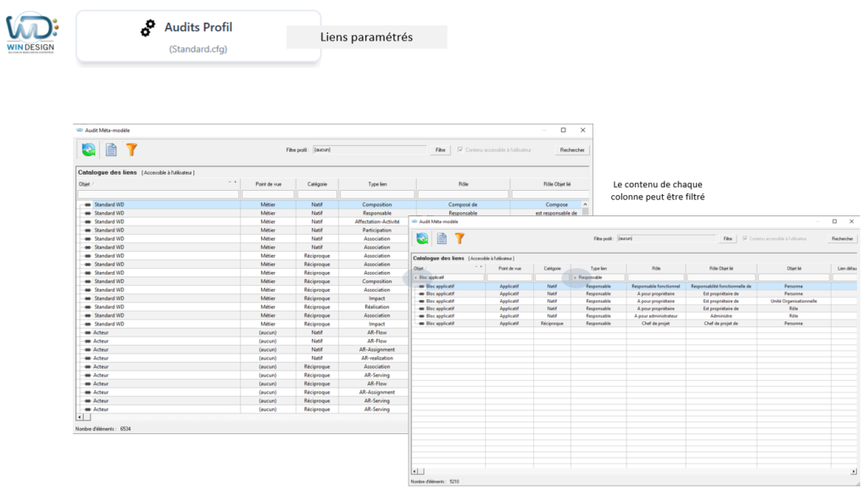Select the 'A pour administrateur' cell
The height and width of the screenshot is (490, 868).
(656, 315)
